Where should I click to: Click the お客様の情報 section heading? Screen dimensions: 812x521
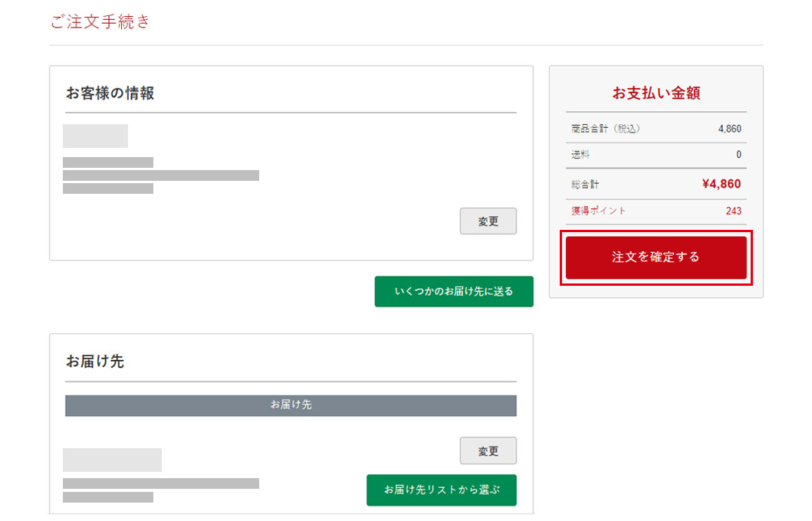[x=110, y=93]
